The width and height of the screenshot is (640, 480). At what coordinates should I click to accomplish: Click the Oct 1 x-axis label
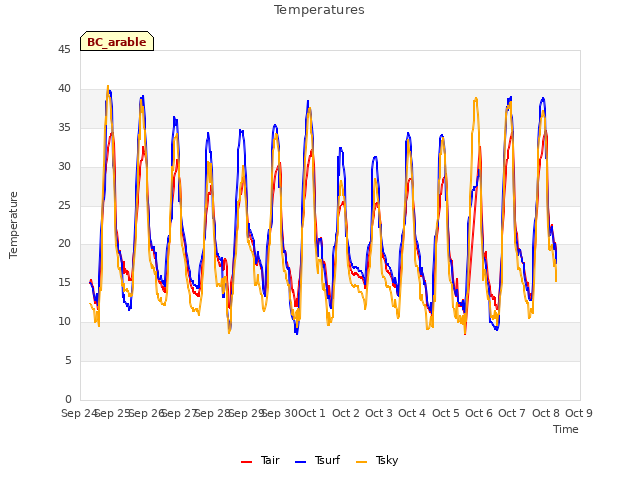point(312,413)
